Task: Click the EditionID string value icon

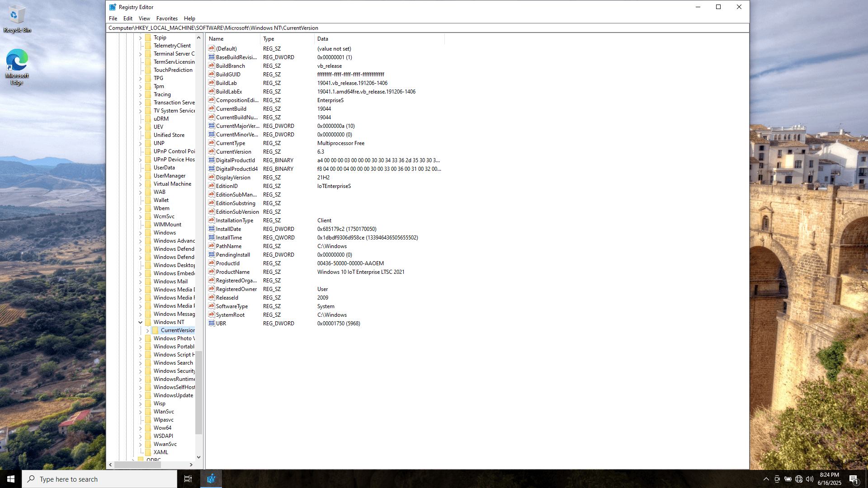Action: (x=211, y=186)
